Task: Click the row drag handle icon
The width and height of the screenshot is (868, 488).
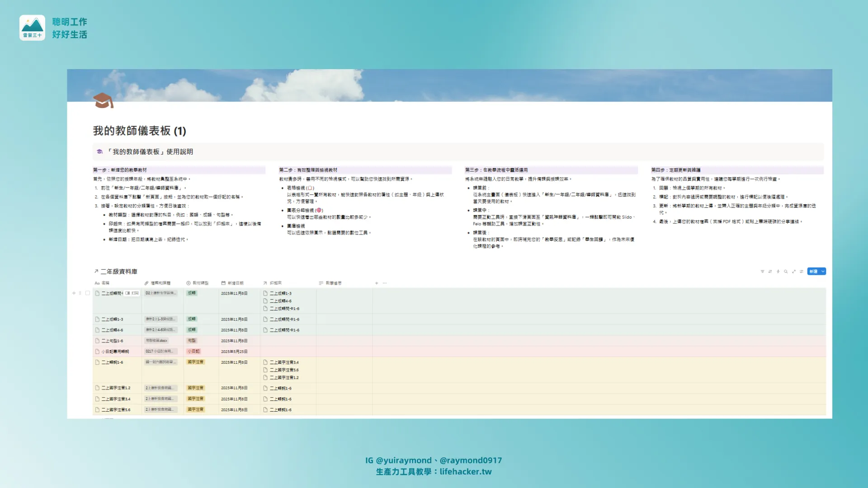Action: pos(80,293)
